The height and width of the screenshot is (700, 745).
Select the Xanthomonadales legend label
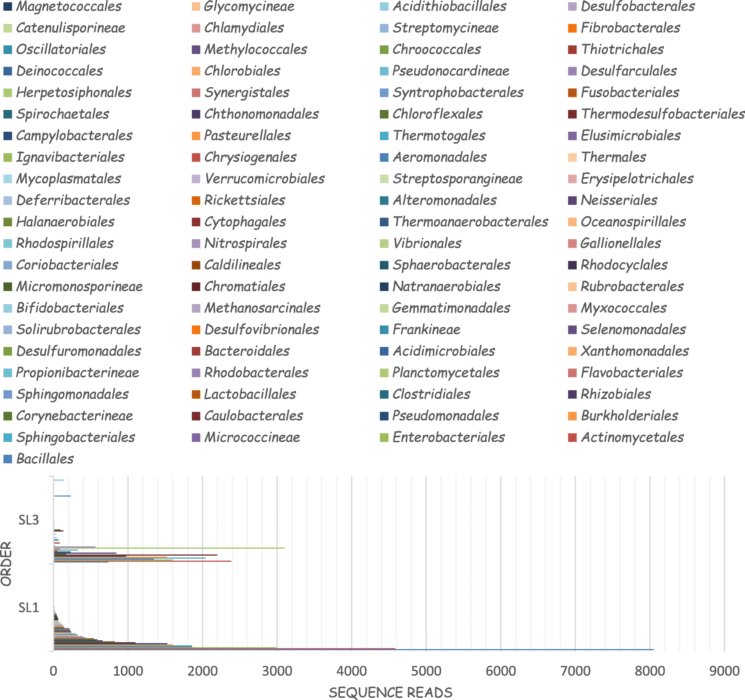pos(635,351)
